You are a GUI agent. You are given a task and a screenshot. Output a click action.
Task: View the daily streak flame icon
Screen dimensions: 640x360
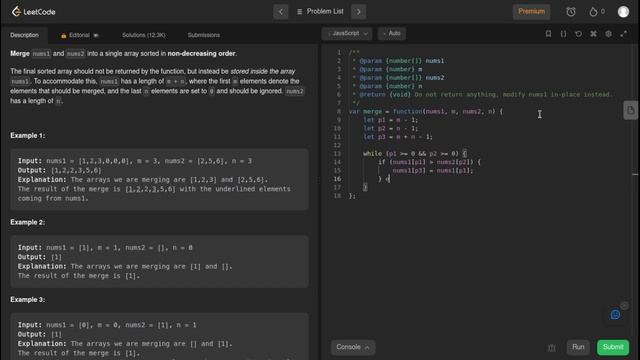coord(593,12)
